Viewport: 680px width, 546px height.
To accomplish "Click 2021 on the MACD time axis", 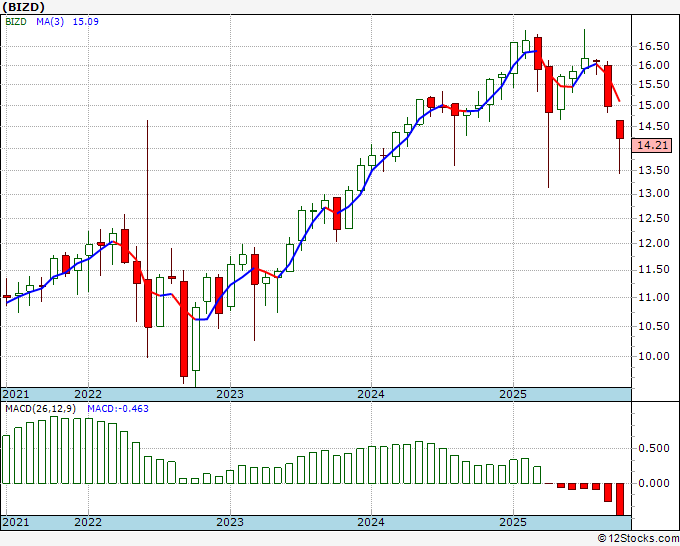I will 16,522.
